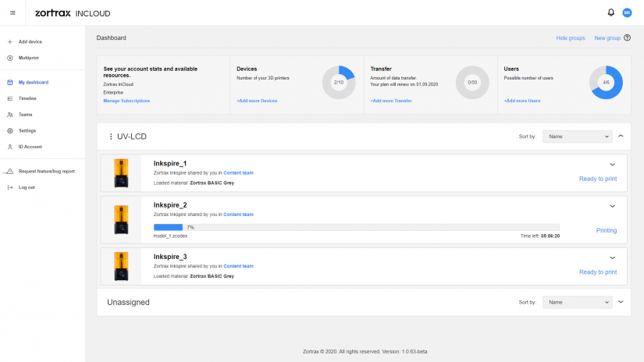Click the Devices 2/10 donut chart

(x=339, y=83)
